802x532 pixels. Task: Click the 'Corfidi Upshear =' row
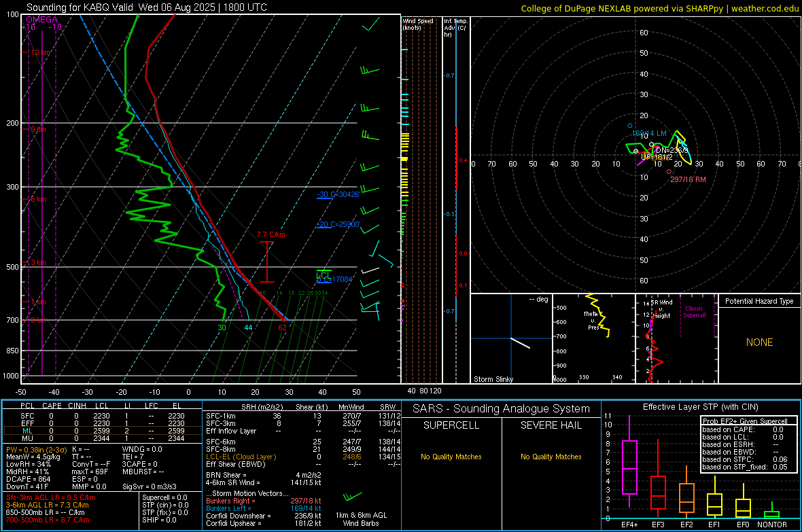pyautogui.click(x=264, y=523)
